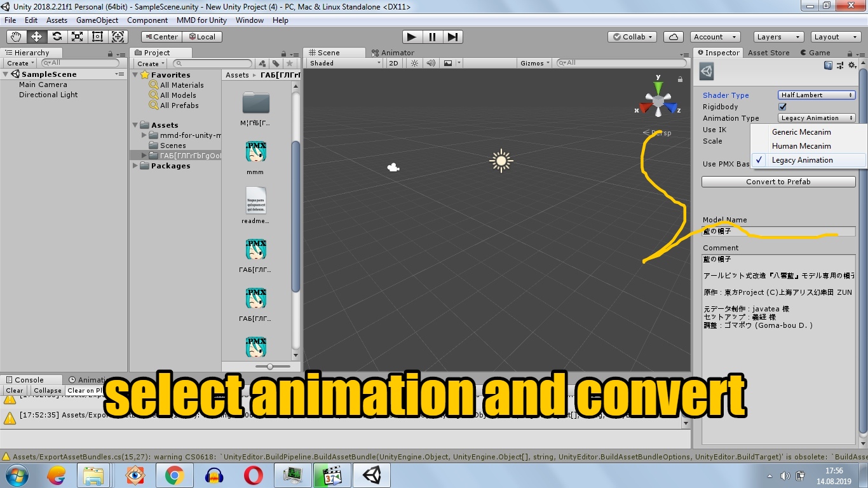
Task: Open the GameObject menu
Action: (x=97, y=20)
